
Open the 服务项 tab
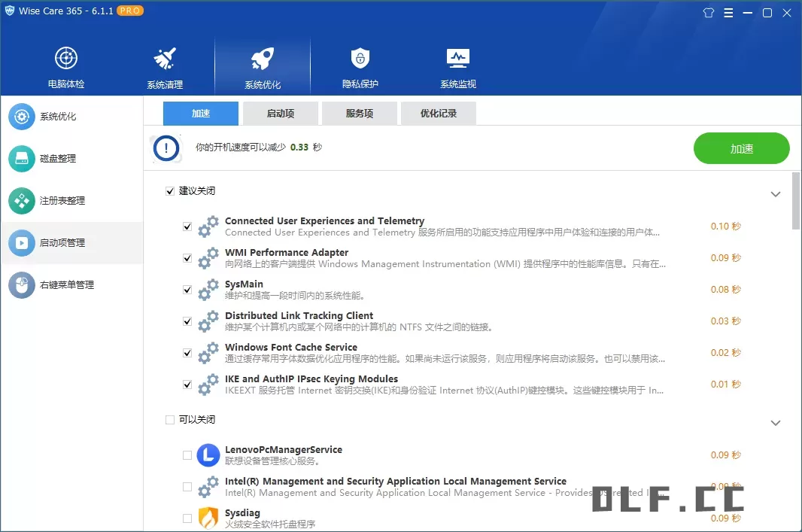(x=360, y=114)
